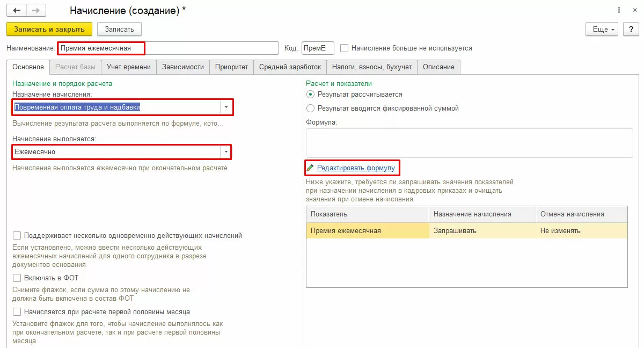Enable 'Включать в ФОТ' checkbox
This screenshot has width=644, height=348.
(17, 278)
